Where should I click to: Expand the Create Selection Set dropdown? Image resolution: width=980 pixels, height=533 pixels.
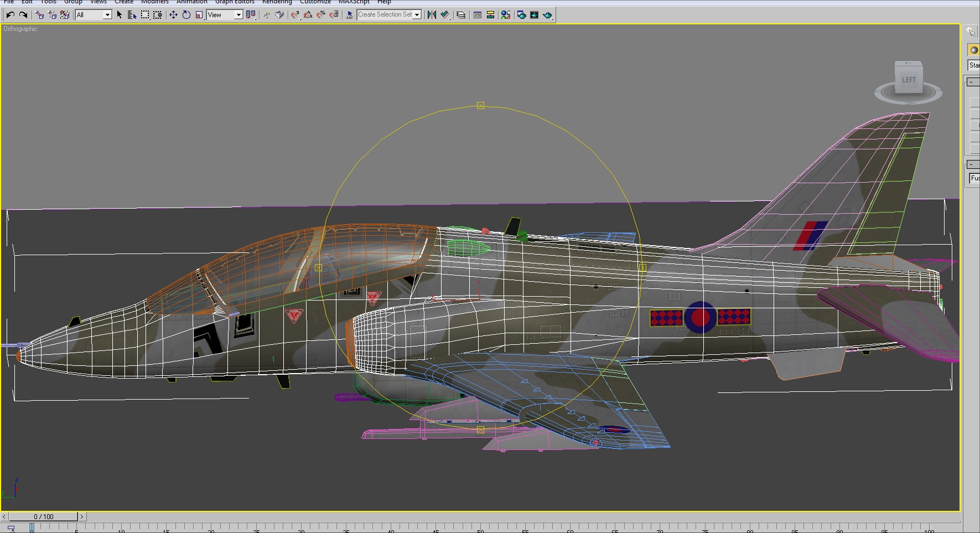pyautogui.click(x=389, y=15)
